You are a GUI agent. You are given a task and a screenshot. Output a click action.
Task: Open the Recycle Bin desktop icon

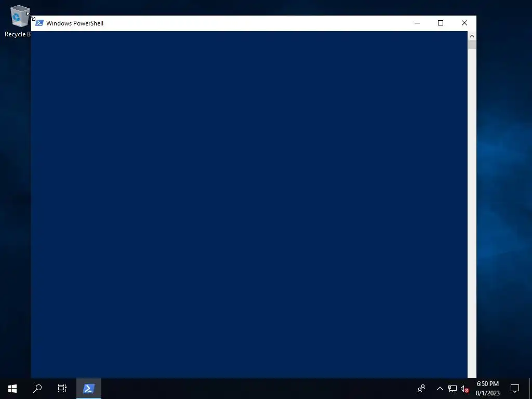17,21
